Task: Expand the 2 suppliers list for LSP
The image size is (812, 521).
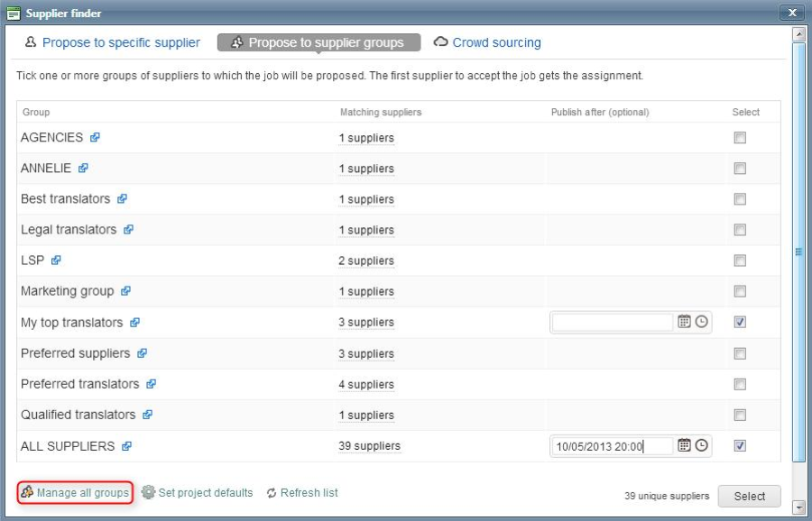Action: coord(366,261)
